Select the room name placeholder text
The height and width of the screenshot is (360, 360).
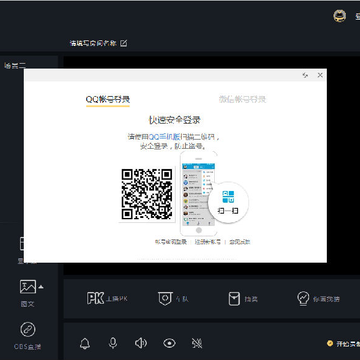[93, 43]
